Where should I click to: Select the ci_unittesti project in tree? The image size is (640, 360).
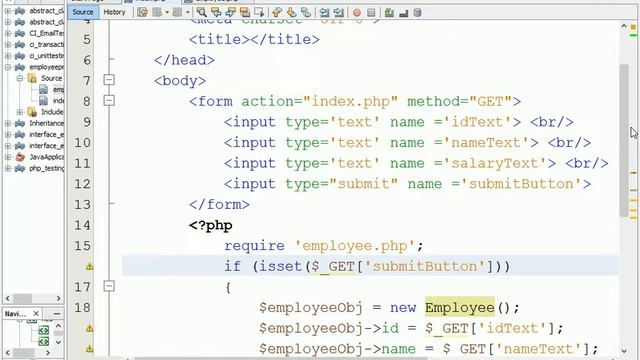(x=47, y=56)
